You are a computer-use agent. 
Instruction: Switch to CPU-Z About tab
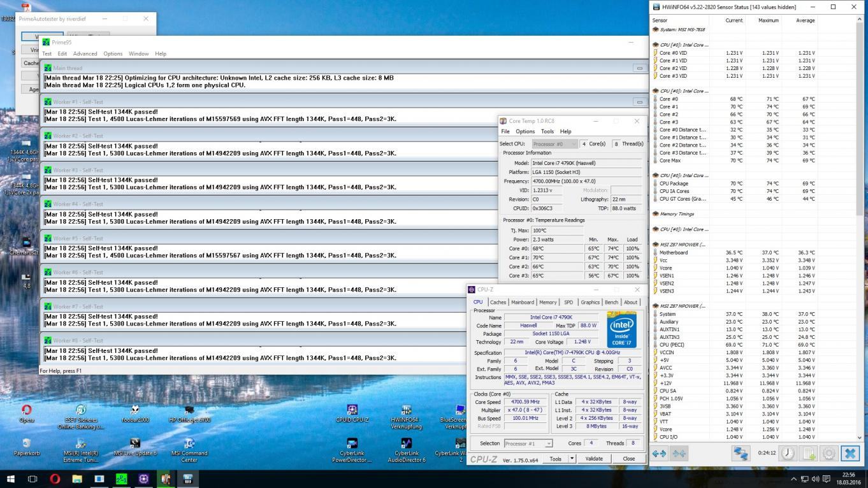[x=630, y=302]
